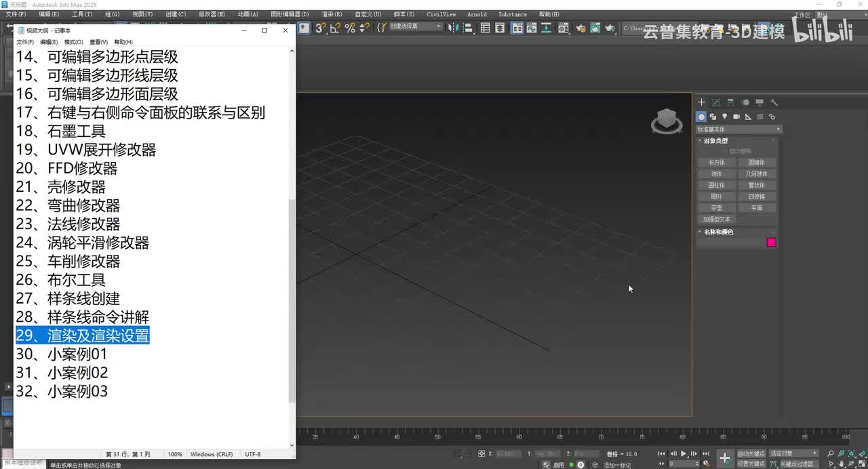The width and height of the screenshot is (868, 469).
Task: Click the line 30、小案例01 in Notepad
Action: coord(62,354)
